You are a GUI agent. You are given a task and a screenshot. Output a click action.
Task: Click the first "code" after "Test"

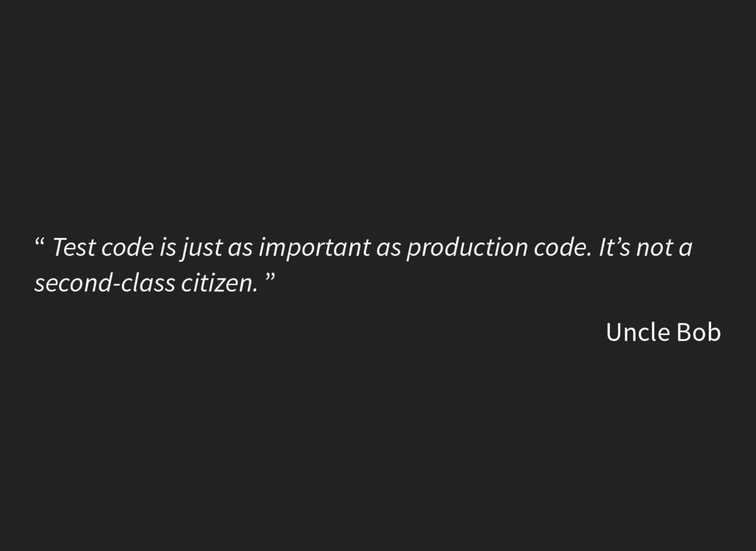[x=127, y=248]
